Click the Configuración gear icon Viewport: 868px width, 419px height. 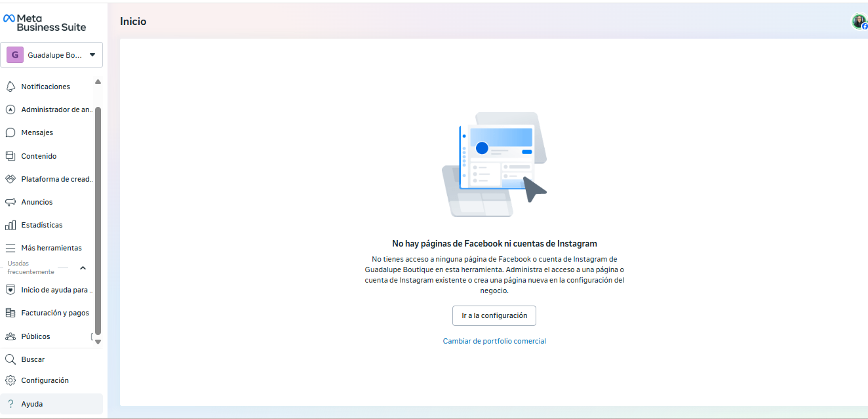[x=10, y=380]
